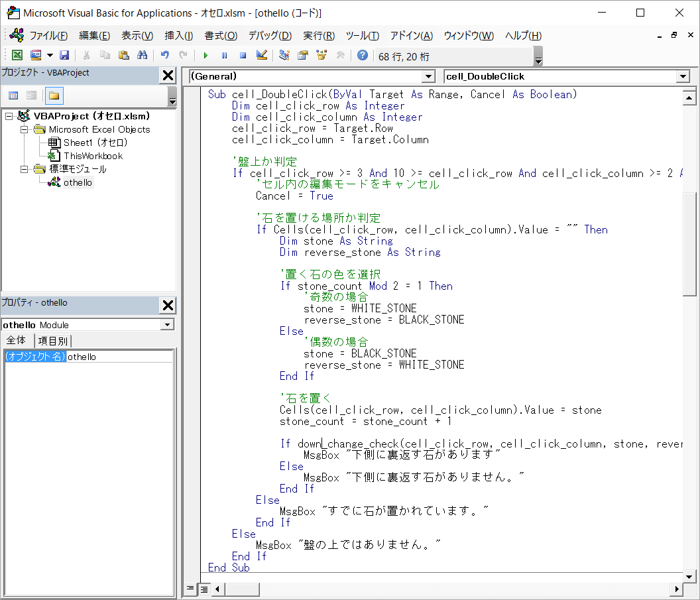
Task: Click the Design Mode toolbar icon
Action: tap(262, 56)
